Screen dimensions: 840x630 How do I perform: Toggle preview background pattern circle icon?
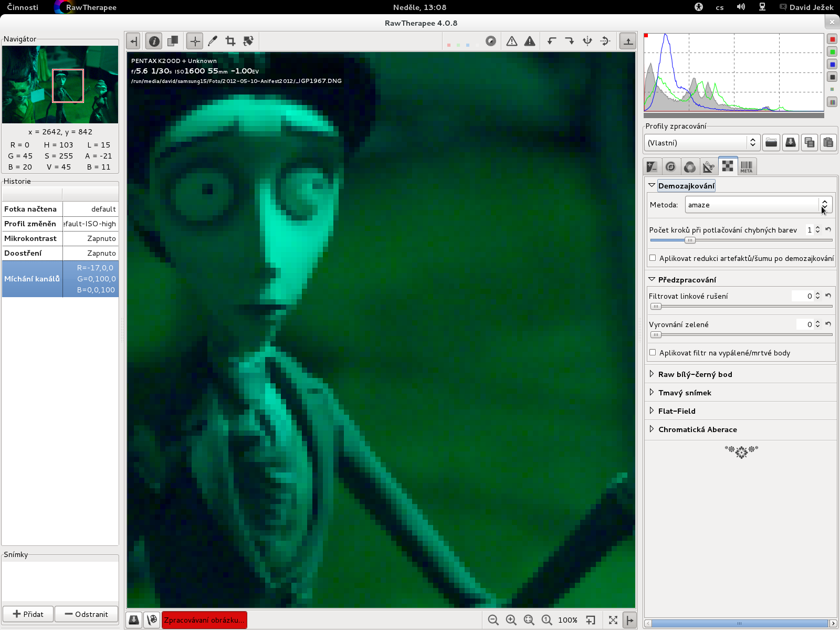pos(491,41)
